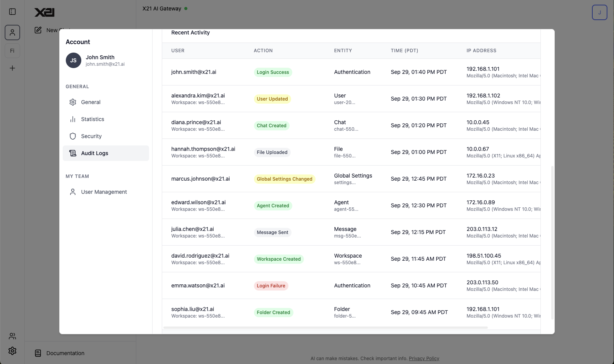The image size is (614, 364).
Task: Select the Fi workspace tile in left rail
Action: 12,51
